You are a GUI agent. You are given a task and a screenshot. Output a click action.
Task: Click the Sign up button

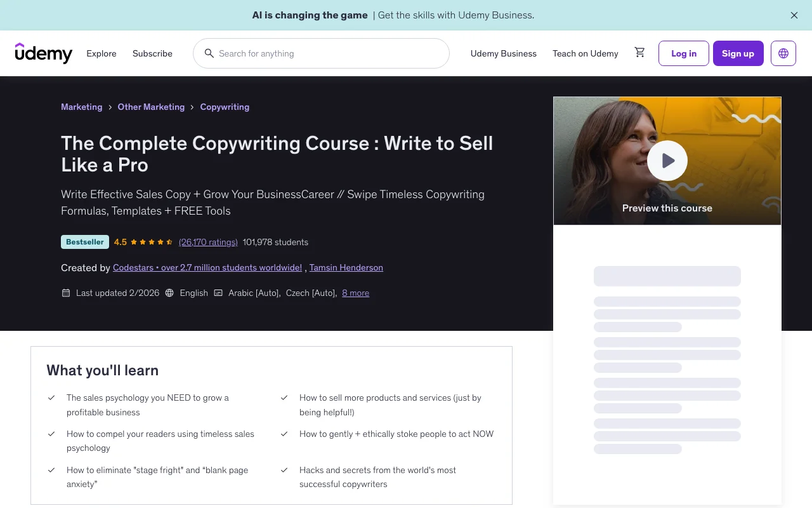point(738,53)
